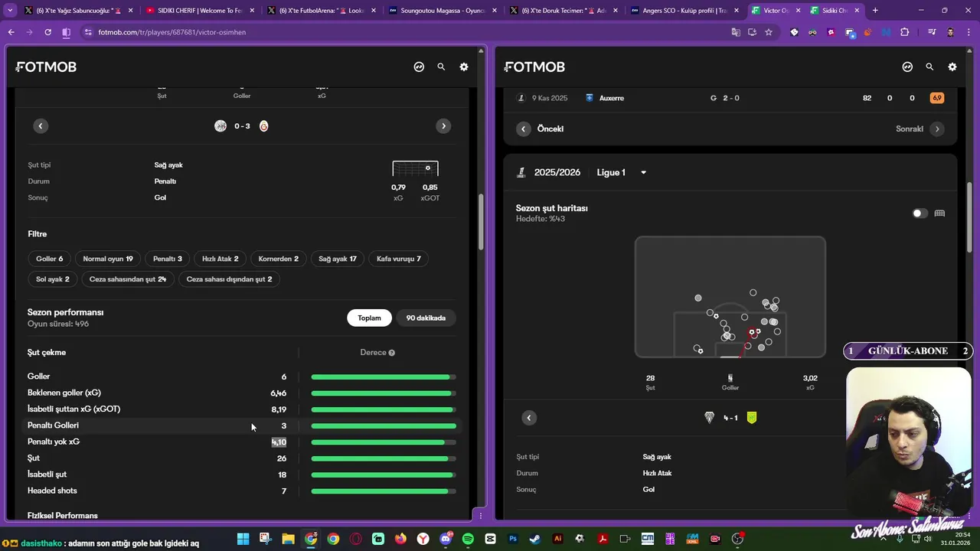This screenshot has height=551, width=980.
Task: Toggle Ceza sahasından şut 24 filter
Action: (x=128, y=279)
